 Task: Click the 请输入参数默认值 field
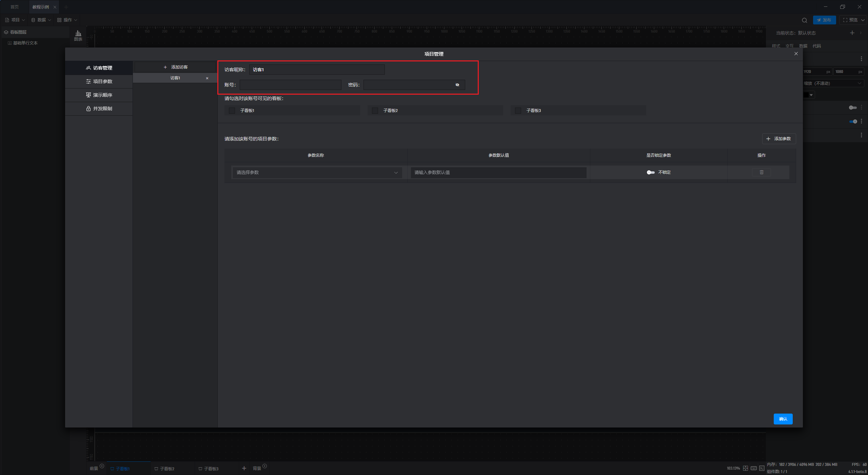(498, 172)
